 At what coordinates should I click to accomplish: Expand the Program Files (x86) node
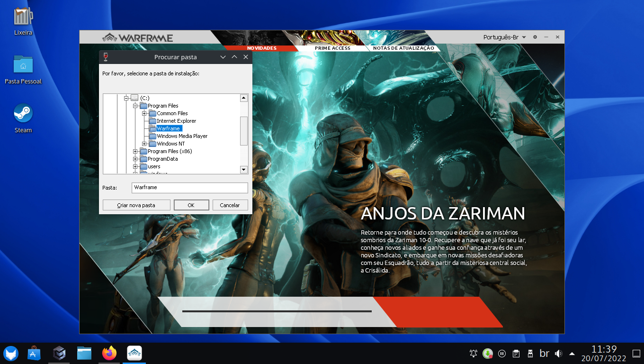point(135,151)
